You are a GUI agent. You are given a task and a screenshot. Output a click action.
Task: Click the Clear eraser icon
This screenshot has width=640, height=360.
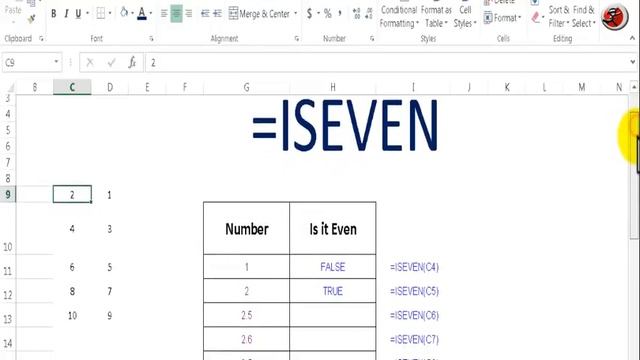[536, 18]
